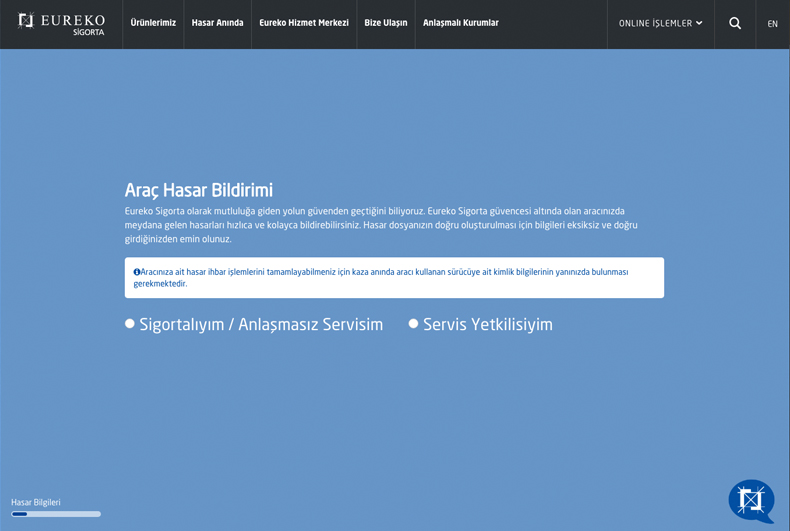Click the search magnifier icon

pyautogui.click(x=735, y=23)
